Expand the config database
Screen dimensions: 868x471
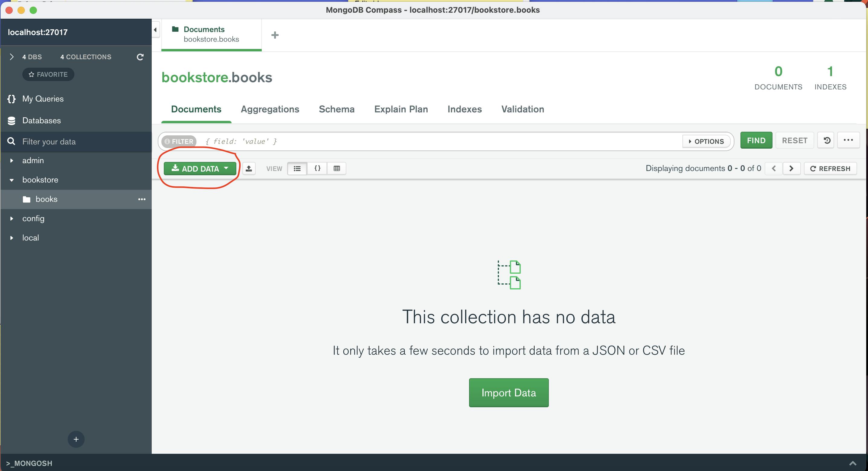tap(12, 218)
